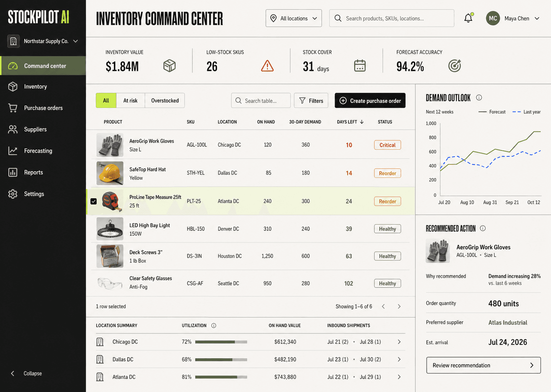Screen dimensions: 551x392
Task: Click the inventory value box icon
Action: pyautogui.click(x=169, y=66)
